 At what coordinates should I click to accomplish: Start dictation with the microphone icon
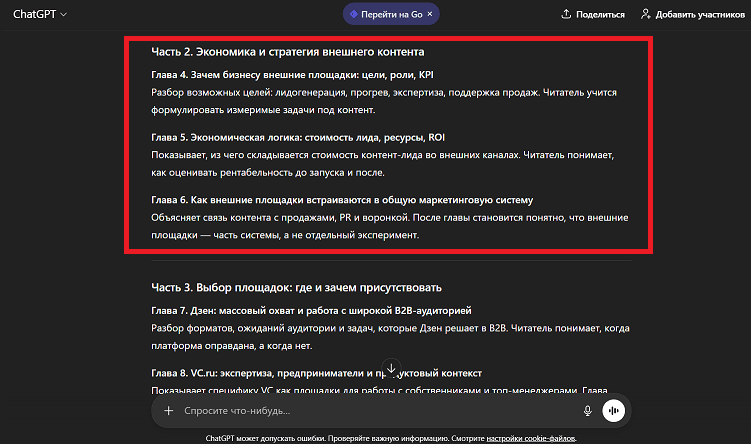[x=587, y=410]
